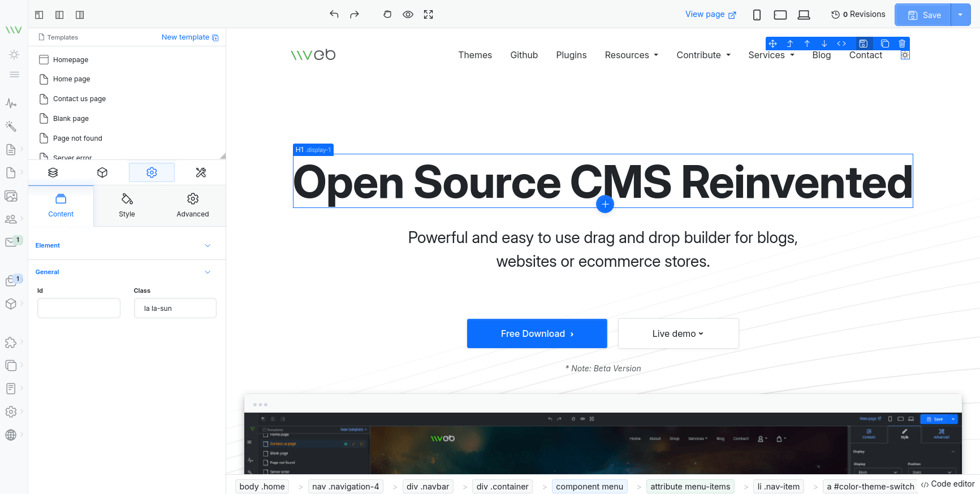The image size is (980, 494).
Task: Click the Free Download button
Action: [537, 333]
